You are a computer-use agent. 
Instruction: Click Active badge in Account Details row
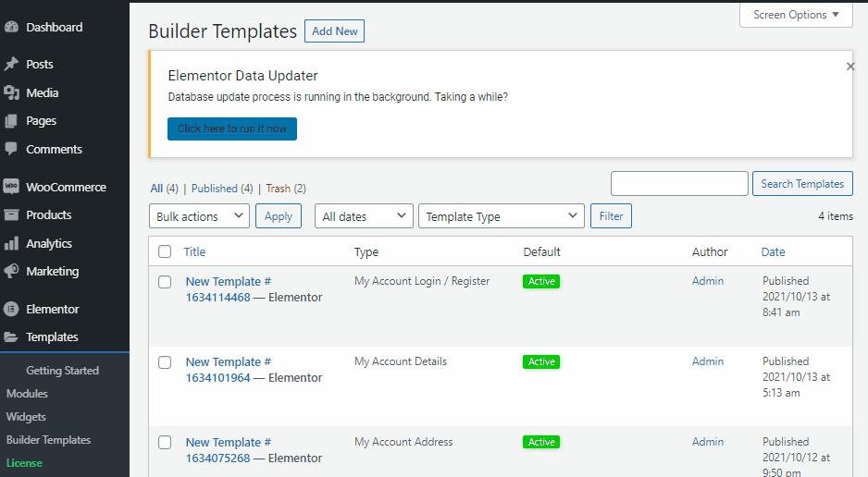541,361
